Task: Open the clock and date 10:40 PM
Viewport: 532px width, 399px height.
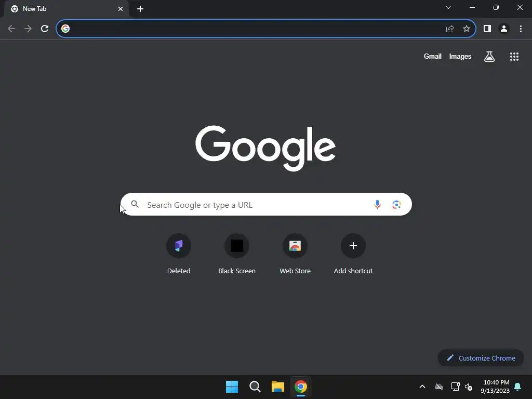Action: point(495,387)
